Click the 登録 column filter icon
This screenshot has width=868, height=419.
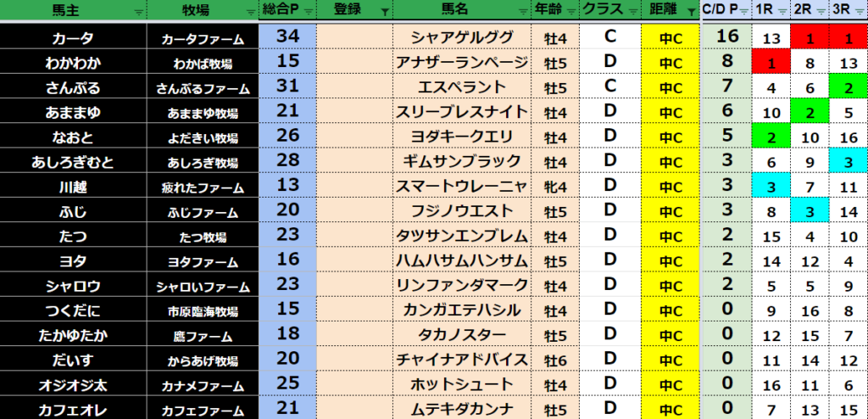click(x=386, y=12)
